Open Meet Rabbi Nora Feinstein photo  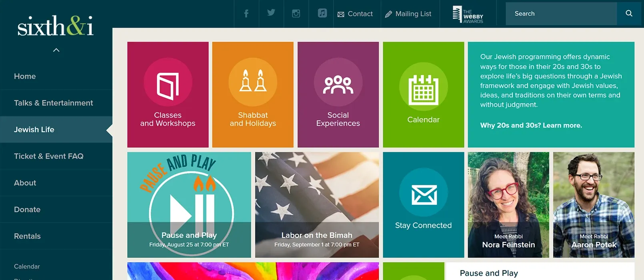pyautogui.click(x=508, y=205)
